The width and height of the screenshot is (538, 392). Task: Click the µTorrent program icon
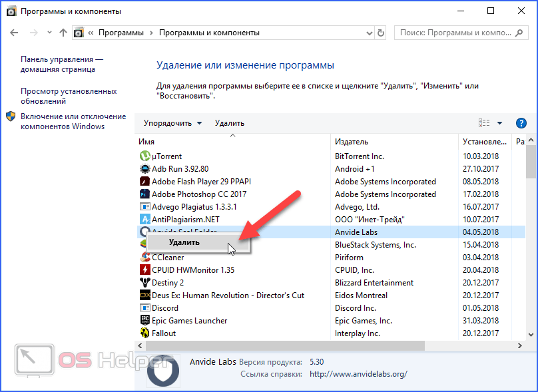pos(144,156)
